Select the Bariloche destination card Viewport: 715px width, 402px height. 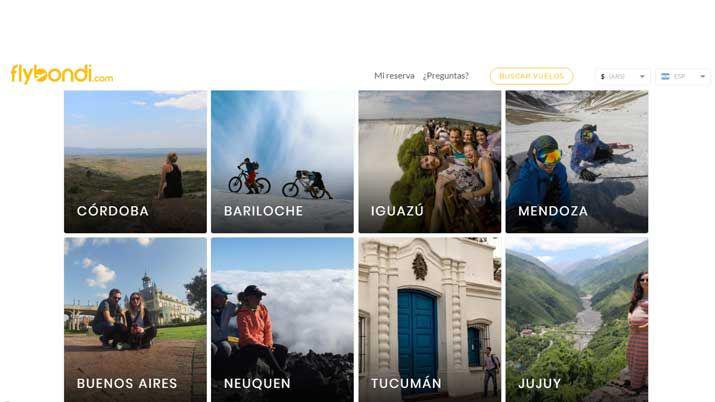(282, 162)
